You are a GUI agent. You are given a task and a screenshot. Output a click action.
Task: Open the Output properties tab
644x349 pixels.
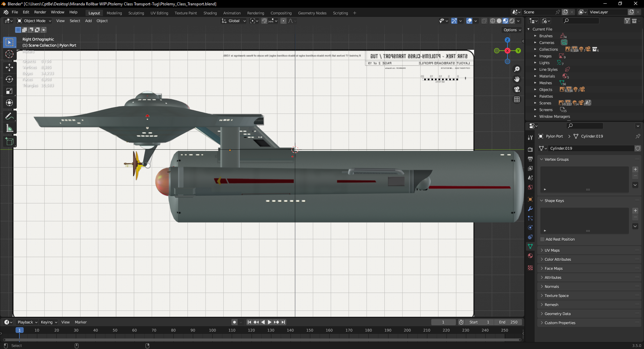click(530, 159)
